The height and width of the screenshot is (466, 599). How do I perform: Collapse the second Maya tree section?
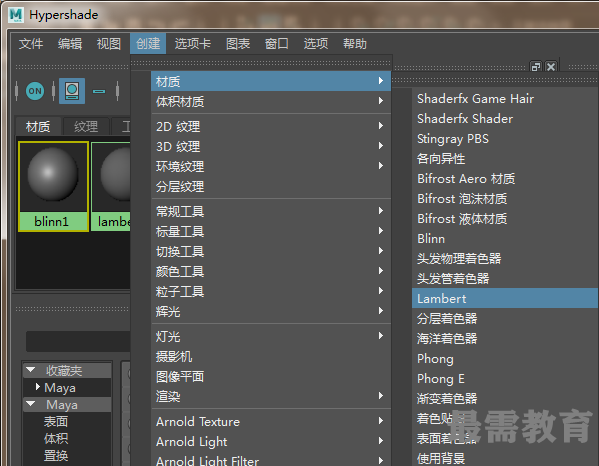31,404
